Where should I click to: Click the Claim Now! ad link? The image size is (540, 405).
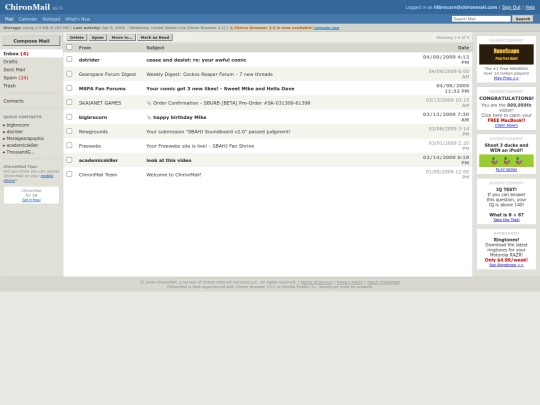[x=506, y=125]
